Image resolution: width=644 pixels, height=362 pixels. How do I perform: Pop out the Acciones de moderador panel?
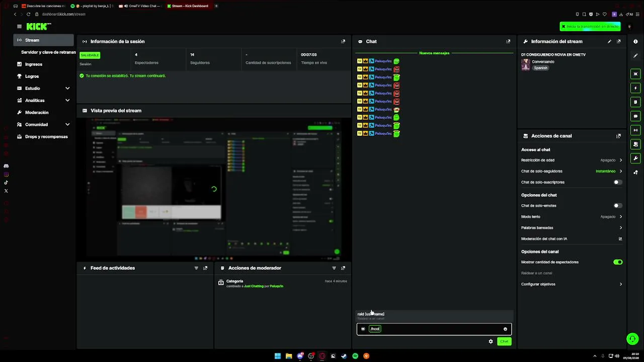click(343, 268)
